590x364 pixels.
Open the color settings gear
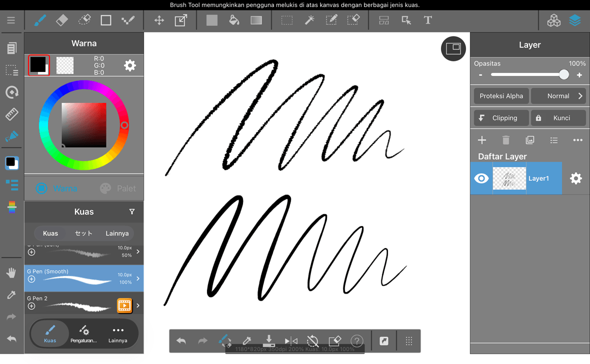(x=130, y=65)
